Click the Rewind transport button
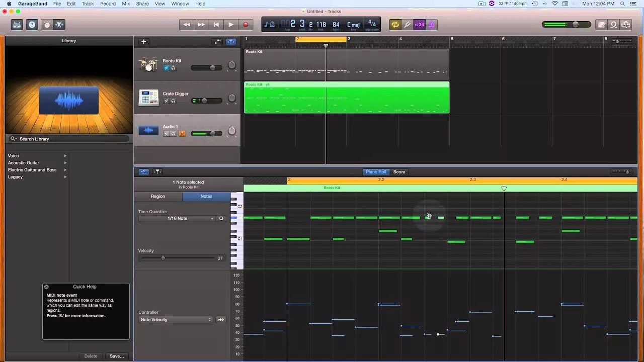This screenshot has height=362, width=644. pyautogui.click(x=187, y=25)
